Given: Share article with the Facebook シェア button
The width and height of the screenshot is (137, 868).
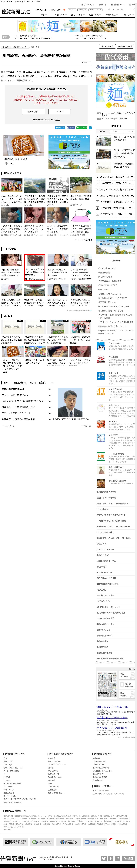Looking at the screenshot, I should (71, 128).
